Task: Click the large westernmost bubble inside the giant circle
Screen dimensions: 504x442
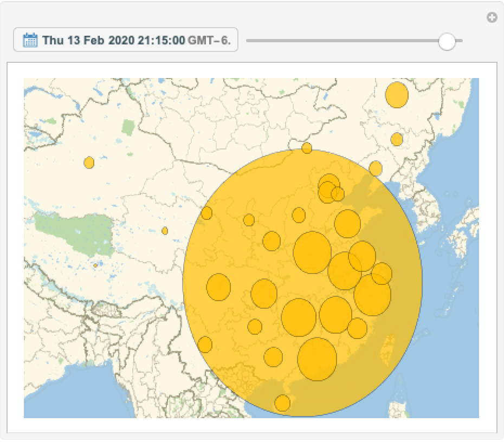Action: 218,287
